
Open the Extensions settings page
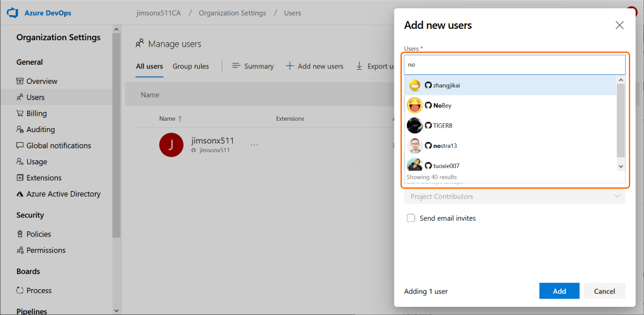pos(39,178)
